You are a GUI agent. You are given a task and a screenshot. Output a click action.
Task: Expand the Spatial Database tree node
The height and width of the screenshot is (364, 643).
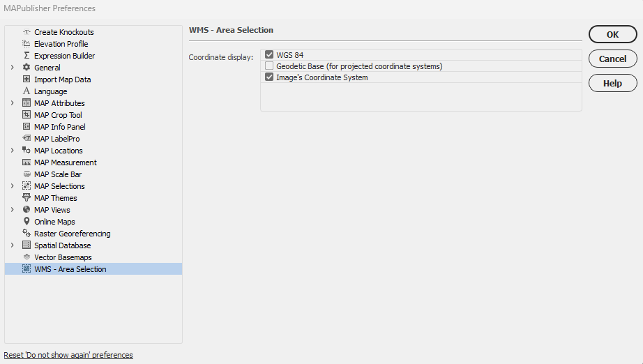point(13,245)
